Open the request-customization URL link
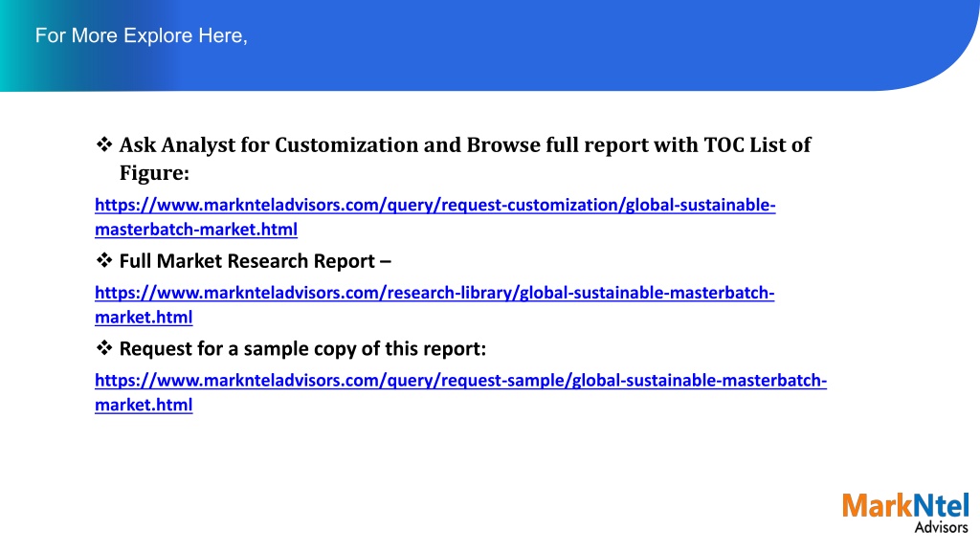Viewport: 980px width, 551px height. click(x=435, y=205)
